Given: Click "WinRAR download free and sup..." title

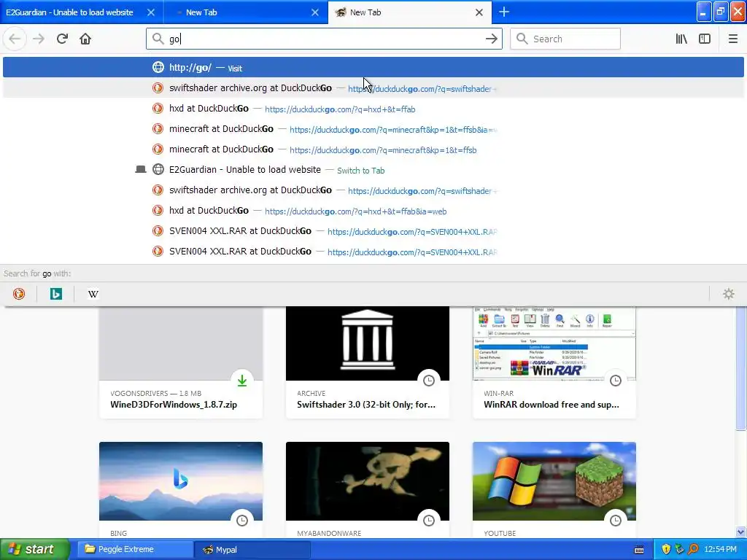Looking at the screenshot, I should tap(551, 405).
